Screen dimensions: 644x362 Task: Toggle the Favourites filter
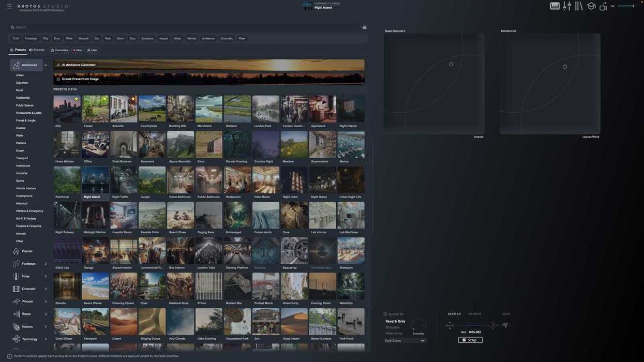pyautogui.click(x=59, y=50)
